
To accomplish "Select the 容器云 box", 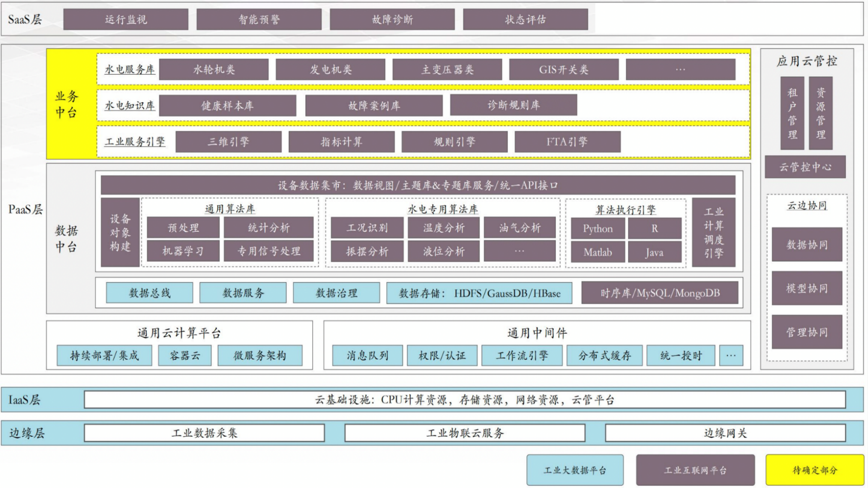I will pos(185,355).
